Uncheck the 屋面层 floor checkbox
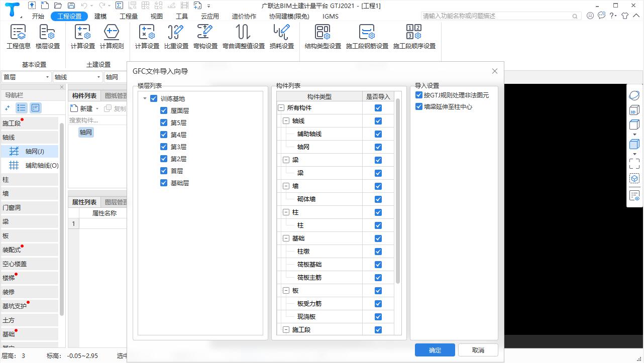Viewport: 644px width, 363px height. [x=164, y=110]
